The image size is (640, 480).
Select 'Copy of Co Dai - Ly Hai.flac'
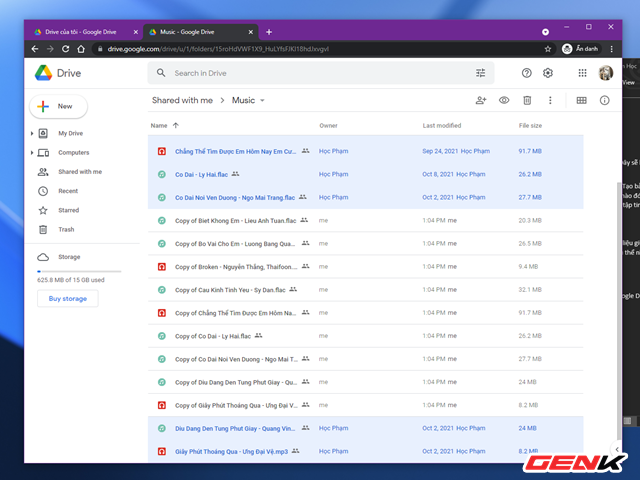(x=365, y=336)
